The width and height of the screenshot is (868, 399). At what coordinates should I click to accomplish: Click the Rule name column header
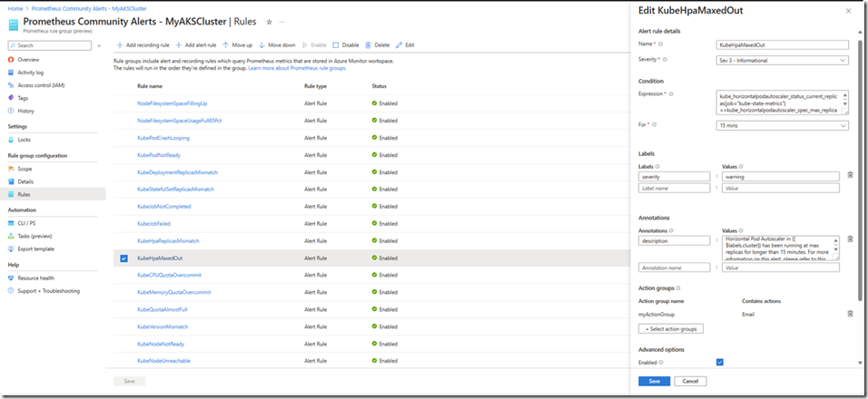point(150,86)
